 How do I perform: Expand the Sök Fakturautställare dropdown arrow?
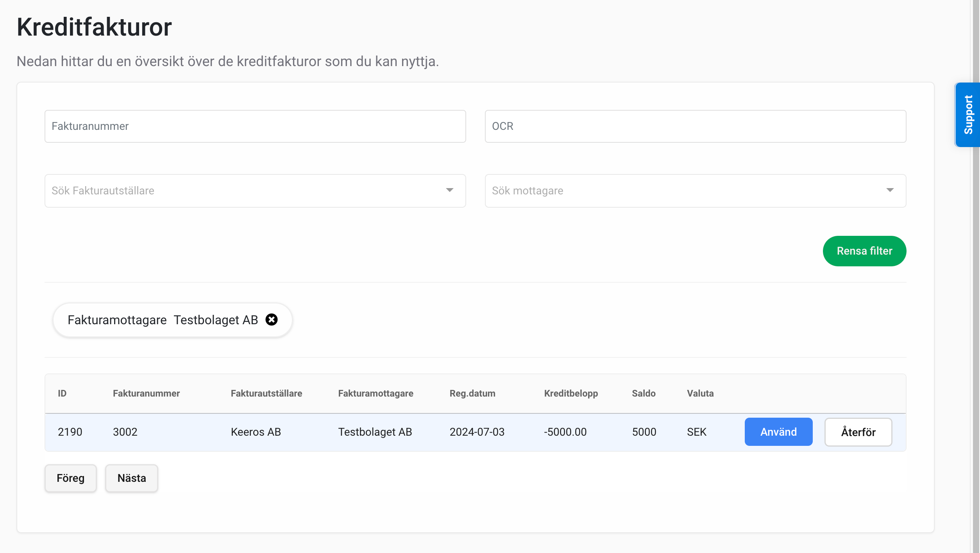pyautogui.click(x=449, y=190)
